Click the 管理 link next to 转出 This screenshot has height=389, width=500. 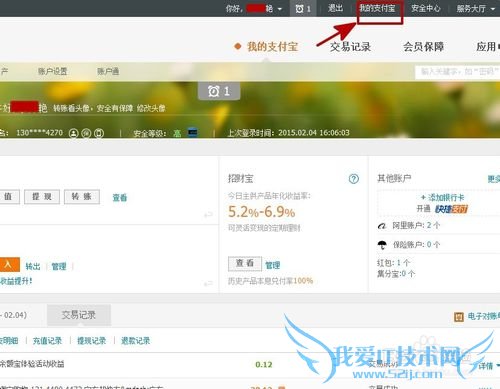click(x=59, y=266)
